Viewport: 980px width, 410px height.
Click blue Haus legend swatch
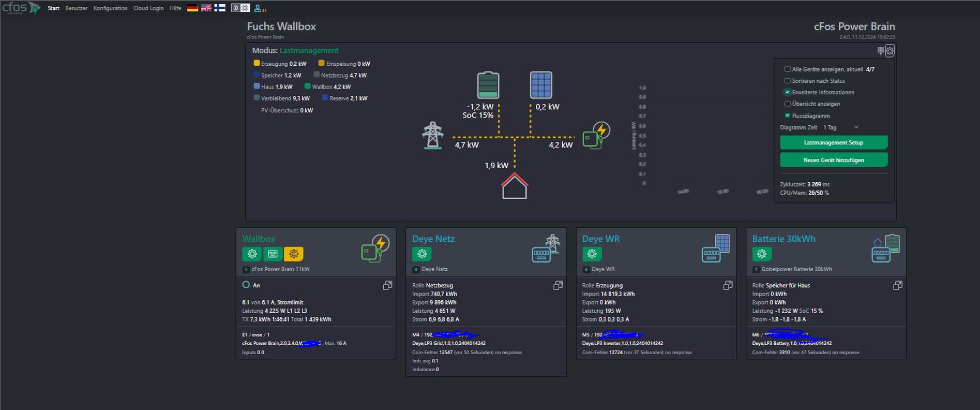coord(257,86)
